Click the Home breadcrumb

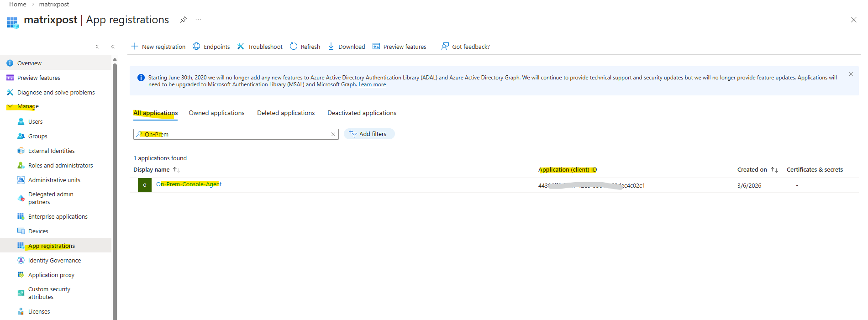click(x=18, y=4)
